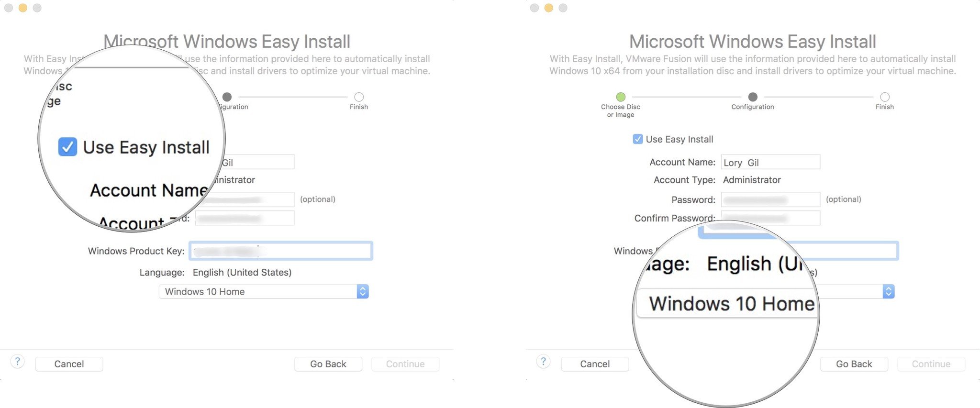Go Back in the right installer window
Screen dimensions: 980x408
854,364
